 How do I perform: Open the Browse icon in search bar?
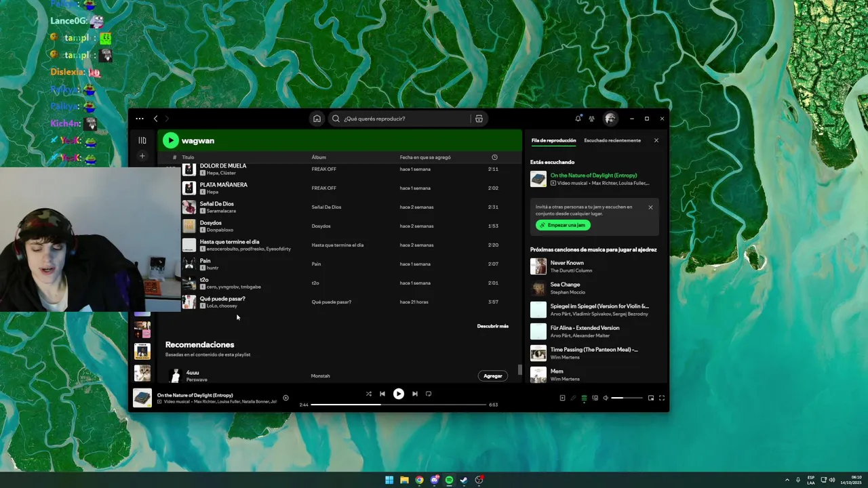pos(479,119)
